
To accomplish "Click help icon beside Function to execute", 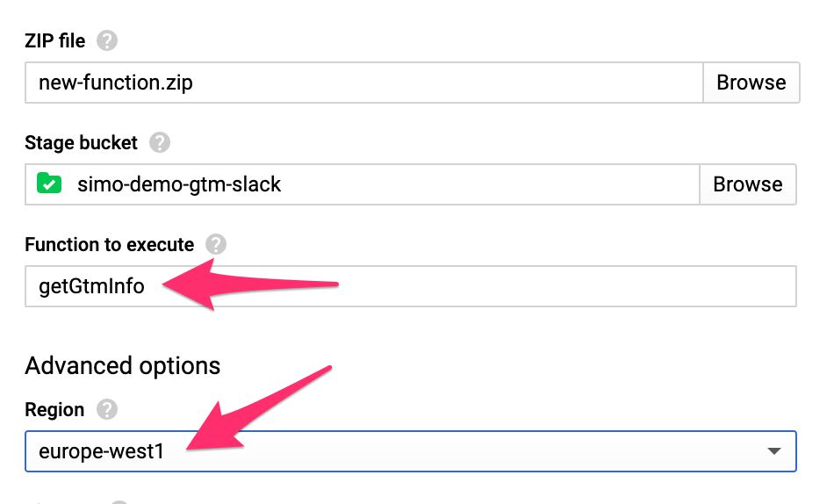I will 216,244.
